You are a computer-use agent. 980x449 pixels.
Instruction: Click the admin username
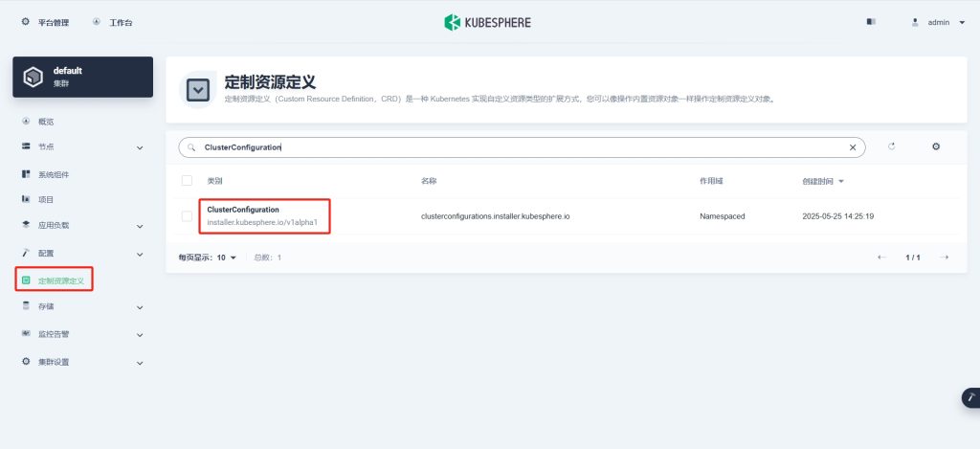[939, 23]
